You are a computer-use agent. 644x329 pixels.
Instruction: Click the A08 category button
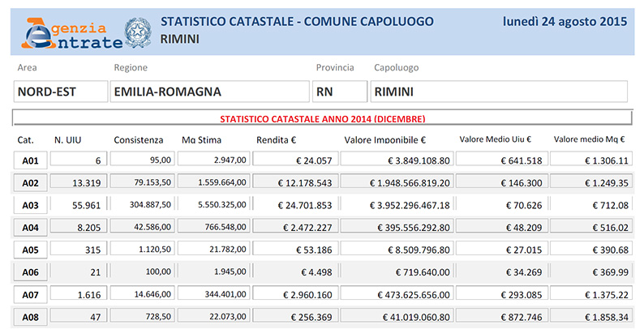point(30,317)
